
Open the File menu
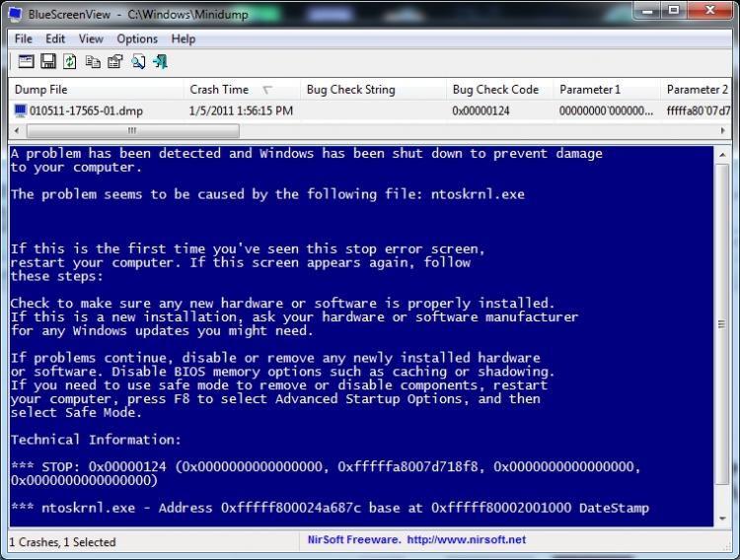click(23, 38)
